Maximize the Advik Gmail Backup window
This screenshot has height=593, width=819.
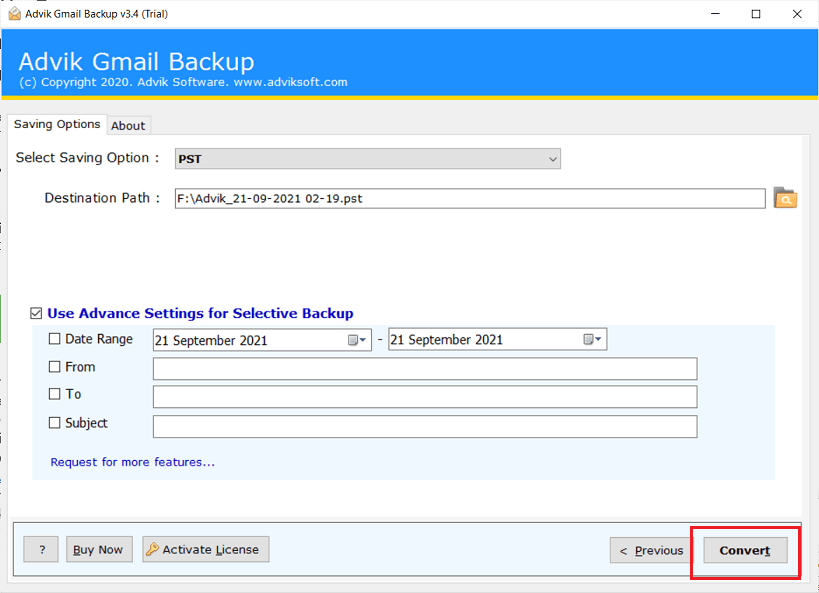[756, 14]
